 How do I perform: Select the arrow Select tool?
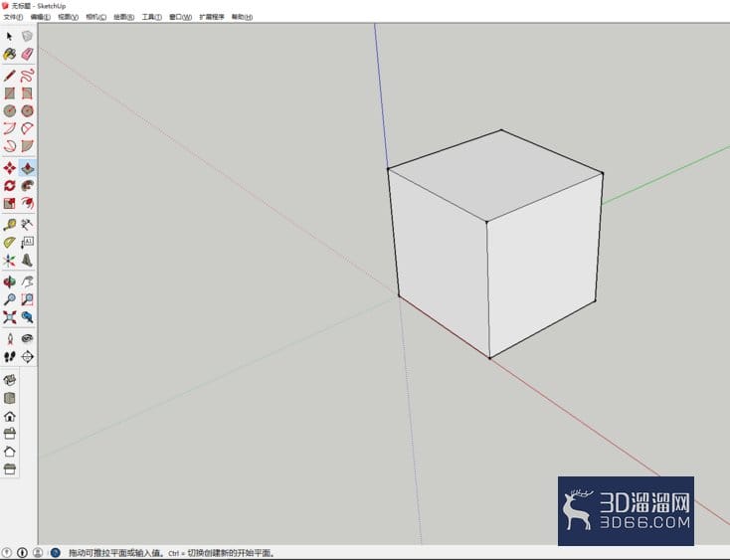coord(9,37)
